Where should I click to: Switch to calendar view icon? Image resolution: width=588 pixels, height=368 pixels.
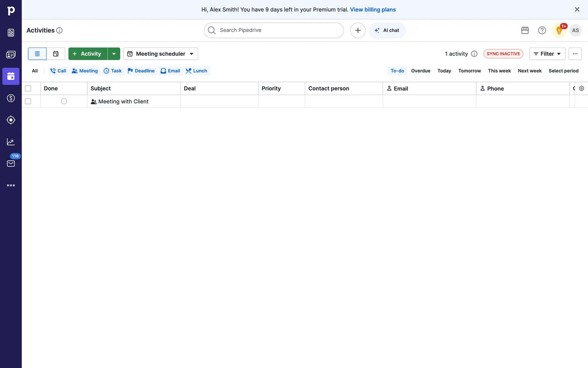56,54
